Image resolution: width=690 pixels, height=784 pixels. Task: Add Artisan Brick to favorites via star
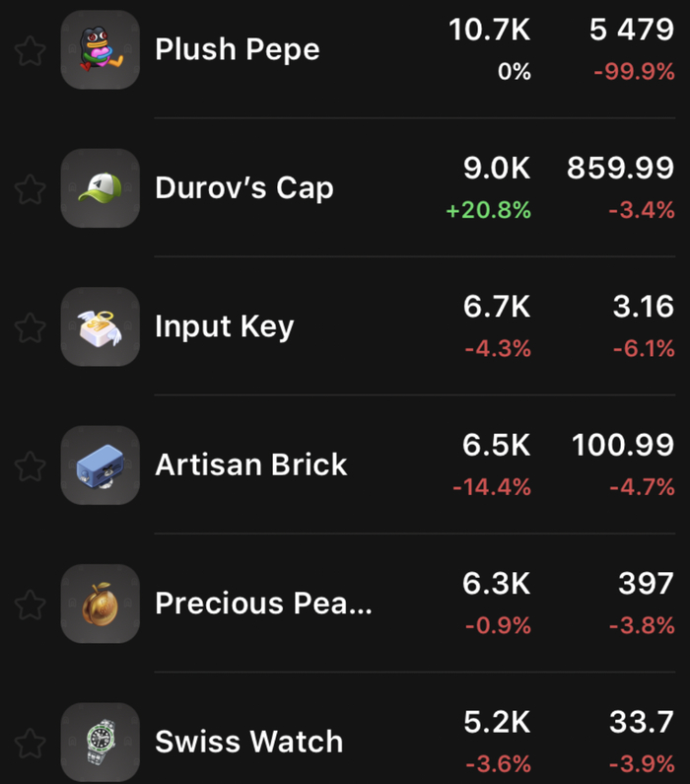coord(31,464)
